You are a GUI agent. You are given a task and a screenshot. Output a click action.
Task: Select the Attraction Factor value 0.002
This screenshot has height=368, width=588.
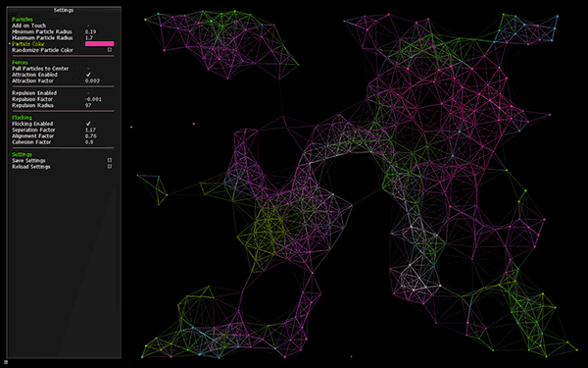coord(92,80)
